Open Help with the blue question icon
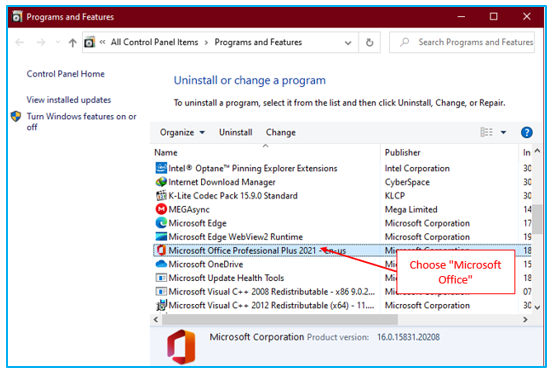 [x=526, y=132]
